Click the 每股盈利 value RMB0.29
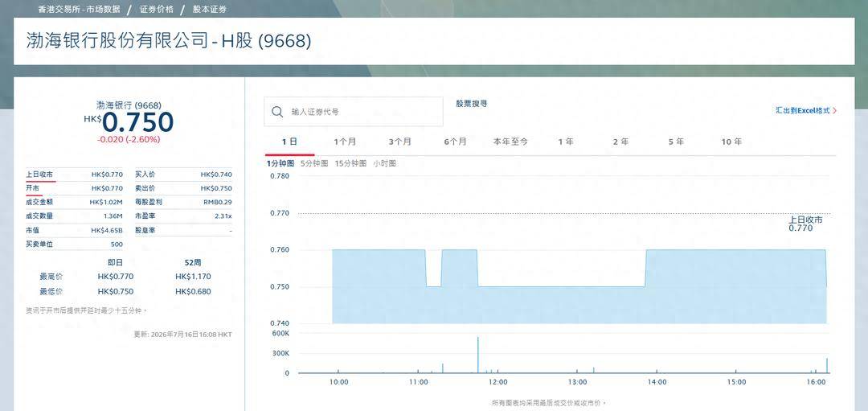868x411 pixels. (x=218, y=202)
